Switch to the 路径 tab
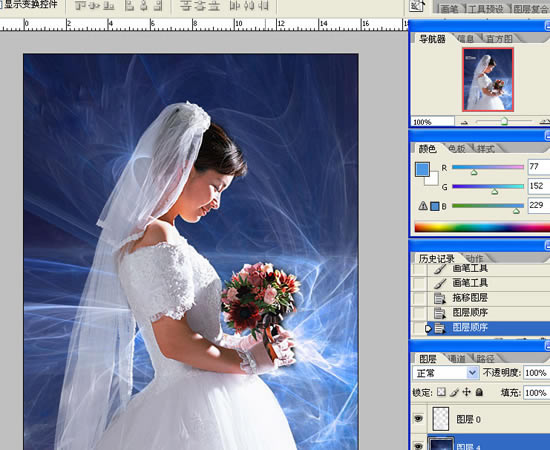 point(485,358)
